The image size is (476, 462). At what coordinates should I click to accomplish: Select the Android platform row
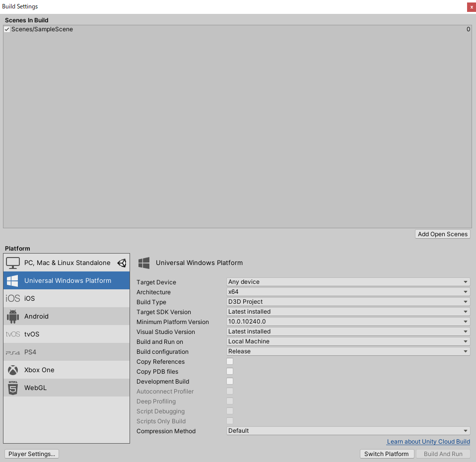coord(67,316)
